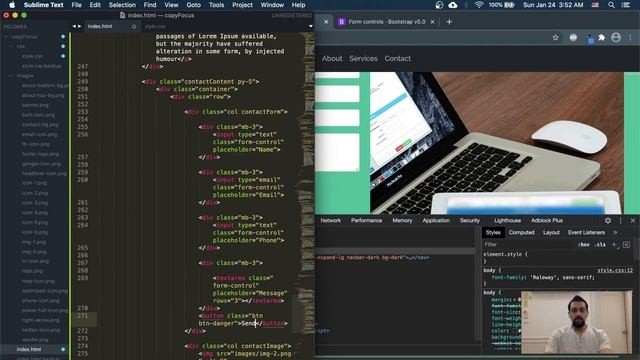Toggle the computed styles sidebar icon
The height and width of the screenshot is (360, 640).
pos(627,244)
